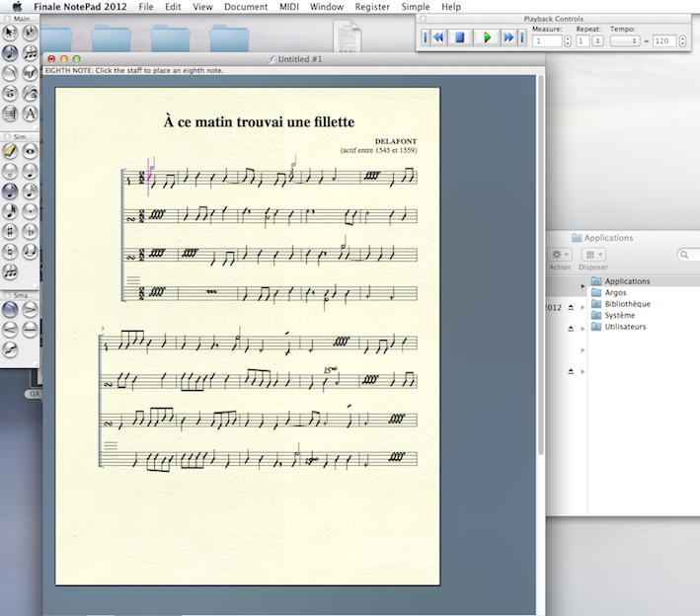Viewport: 700px width, 616px height.
Task: Open the Bibliothèque folder in Finder
Action: [x=626, y=304]
